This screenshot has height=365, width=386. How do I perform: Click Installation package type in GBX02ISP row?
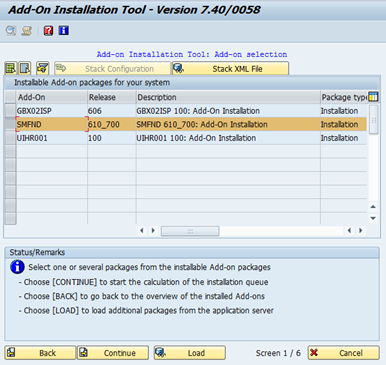coord(344,111)
